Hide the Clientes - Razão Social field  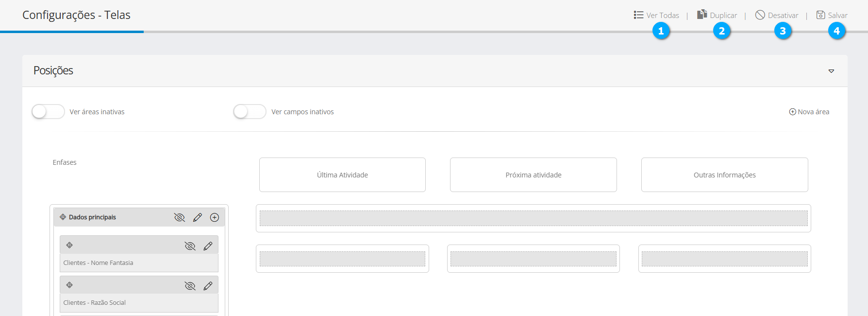coord(190,286)
